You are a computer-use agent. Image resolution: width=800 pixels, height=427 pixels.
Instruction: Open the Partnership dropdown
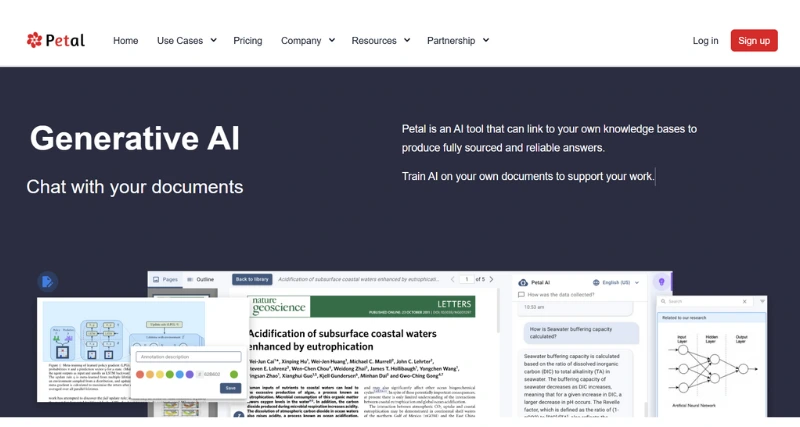click(x=457, y=40)
